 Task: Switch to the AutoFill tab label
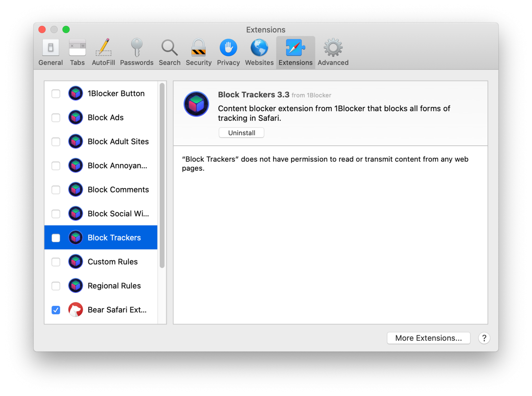pyautogui.click(x=103, y=63)
